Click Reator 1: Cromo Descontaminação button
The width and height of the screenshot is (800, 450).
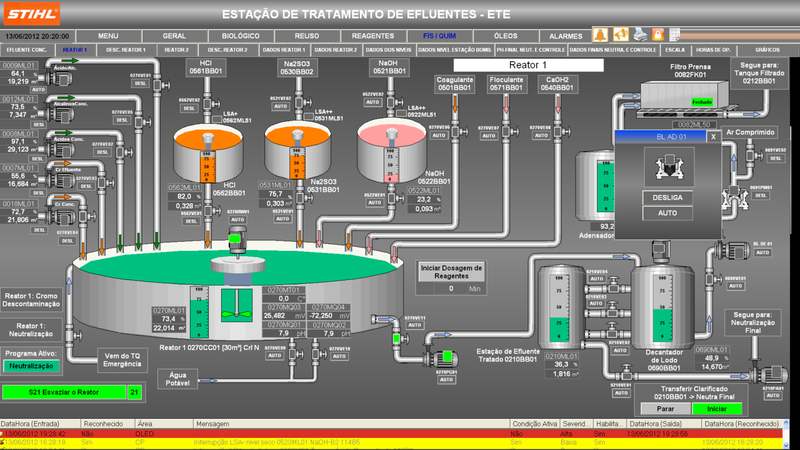(x=32, y=300)
